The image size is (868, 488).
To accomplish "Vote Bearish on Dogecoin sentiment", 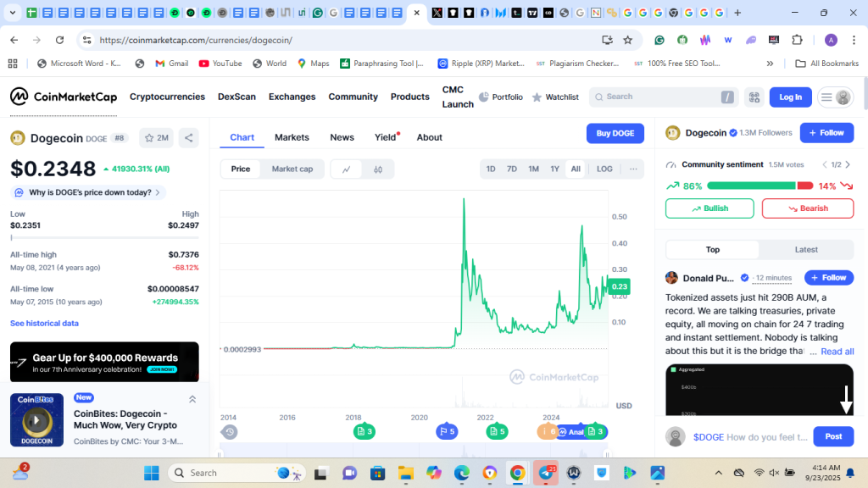I will coord(808,208).
